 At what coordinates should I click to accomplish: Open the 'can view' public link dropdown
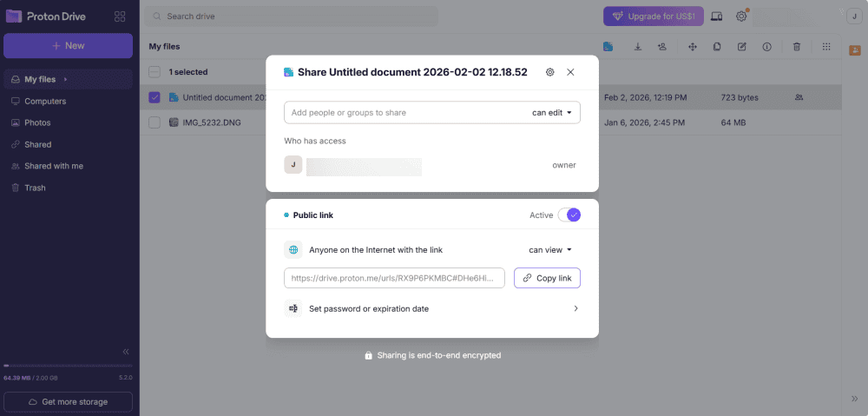tap(550, 250)
